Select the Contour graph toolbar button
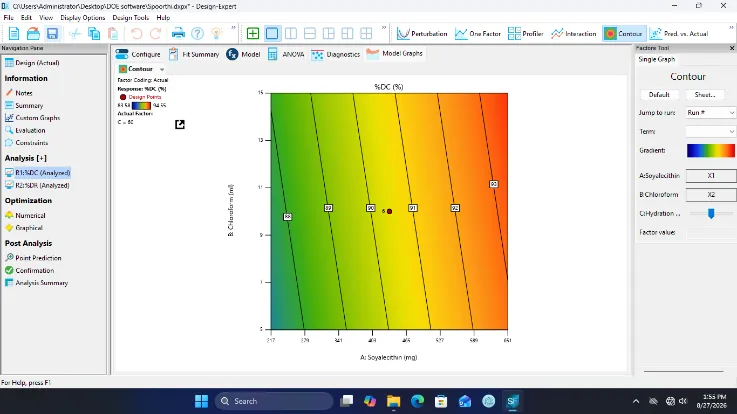737x414 pixels. coord(624,33)
